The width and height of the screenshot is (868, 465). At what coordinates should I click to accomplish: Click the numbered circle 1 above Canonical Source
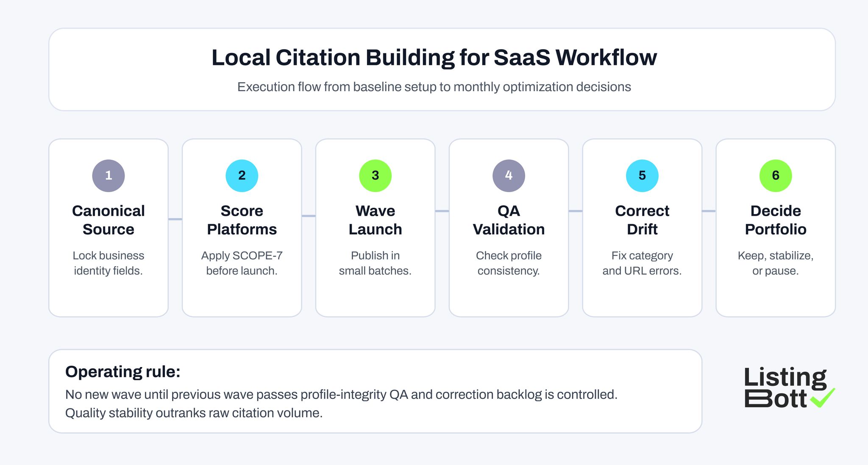tap(108, 175)
